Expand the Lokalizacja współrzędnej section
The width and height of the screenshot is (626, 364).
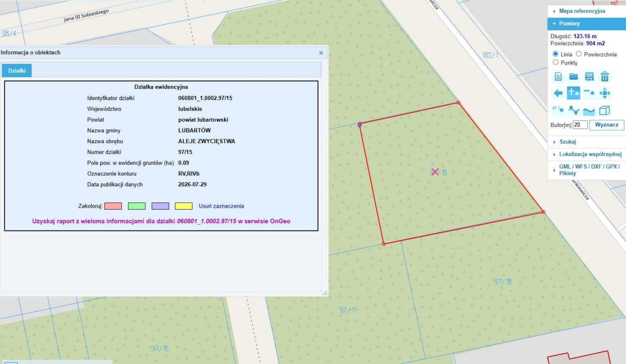coord(586,154)
